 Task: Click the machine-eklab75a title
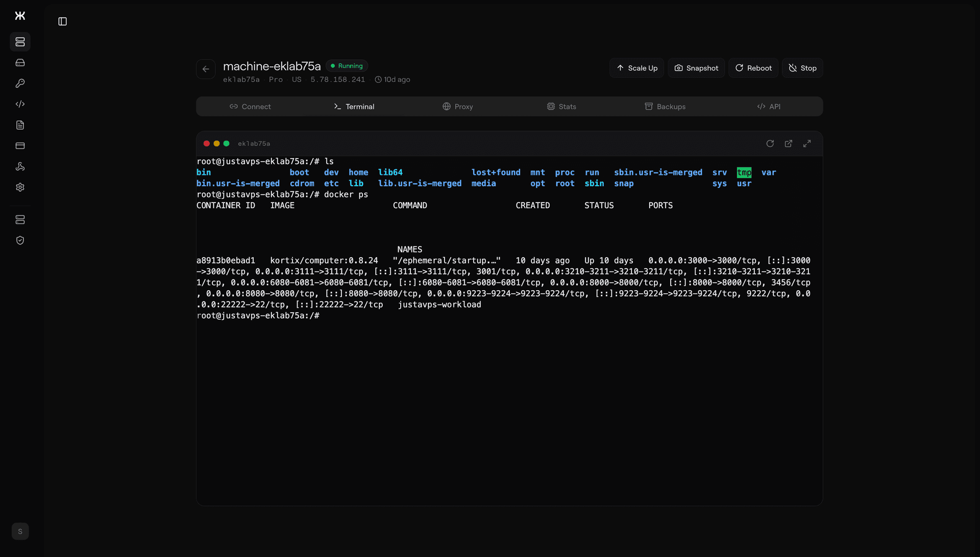(272, 66)
